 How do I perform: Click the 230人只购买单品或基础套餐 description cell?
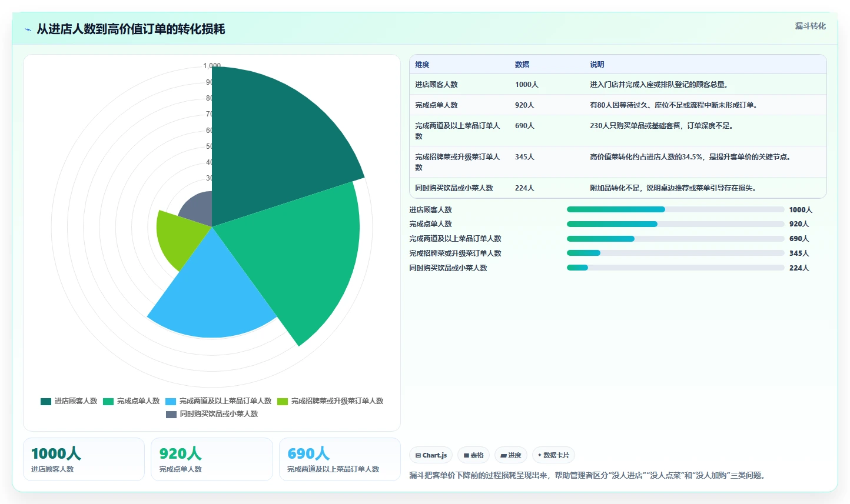click(663, 126)
